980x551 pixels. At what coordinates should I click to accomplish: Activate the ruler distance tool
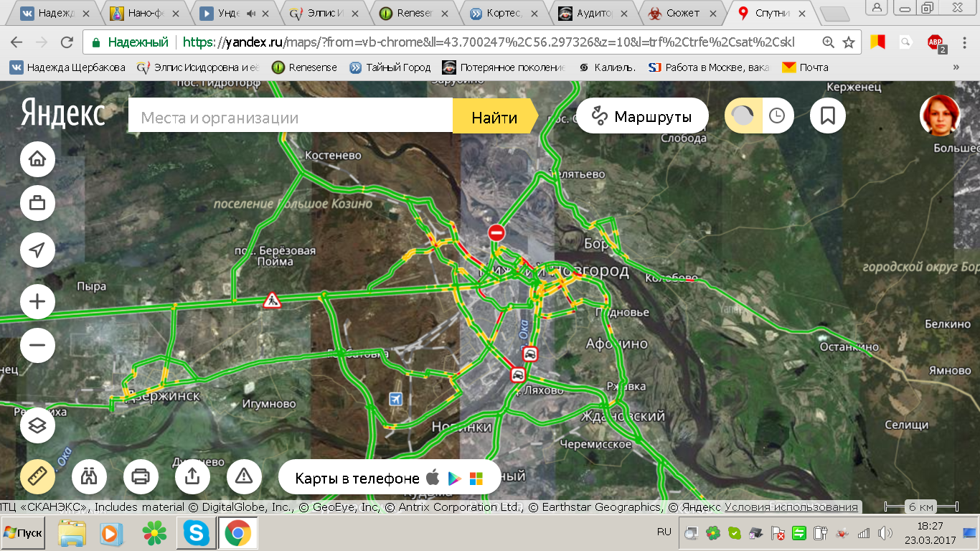tap(37, 476)
